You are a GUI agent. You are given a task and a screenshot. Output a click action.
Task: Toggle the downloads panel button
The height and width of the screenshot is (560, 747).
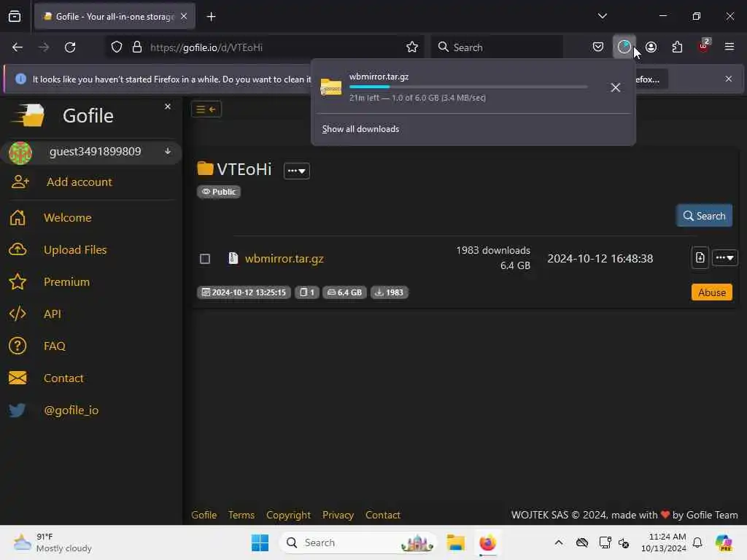(624, 47)
